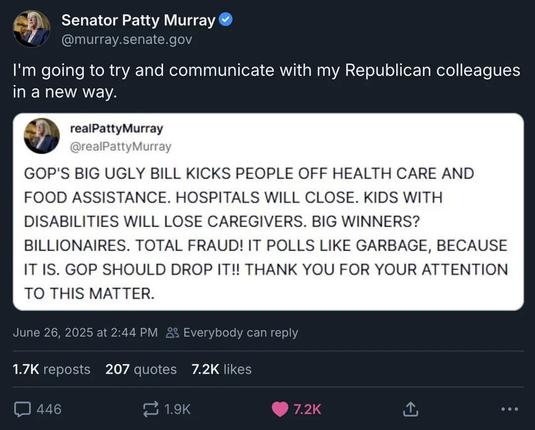Click the blue verified checkmark badge
The image size is (535, 430).
(x=225, y=19)
